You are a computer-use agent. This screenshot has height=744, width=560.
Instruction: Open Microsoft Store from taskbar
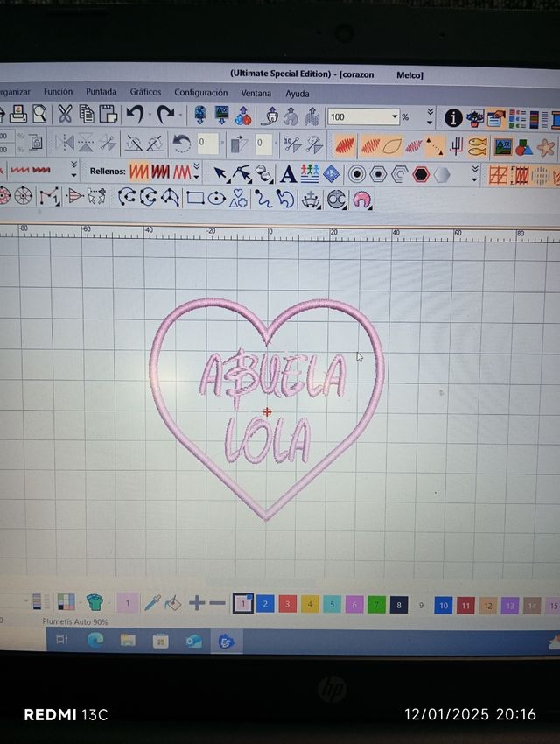[x=161, y=642]
